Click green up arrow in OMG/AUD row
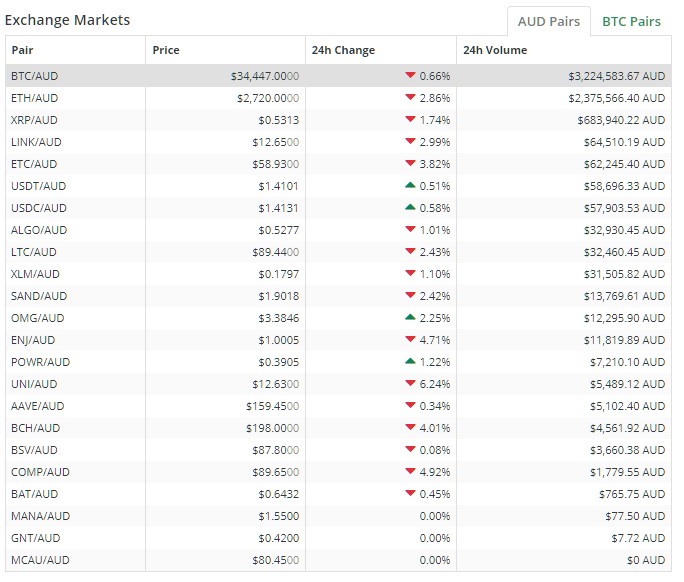 (410, 317)
